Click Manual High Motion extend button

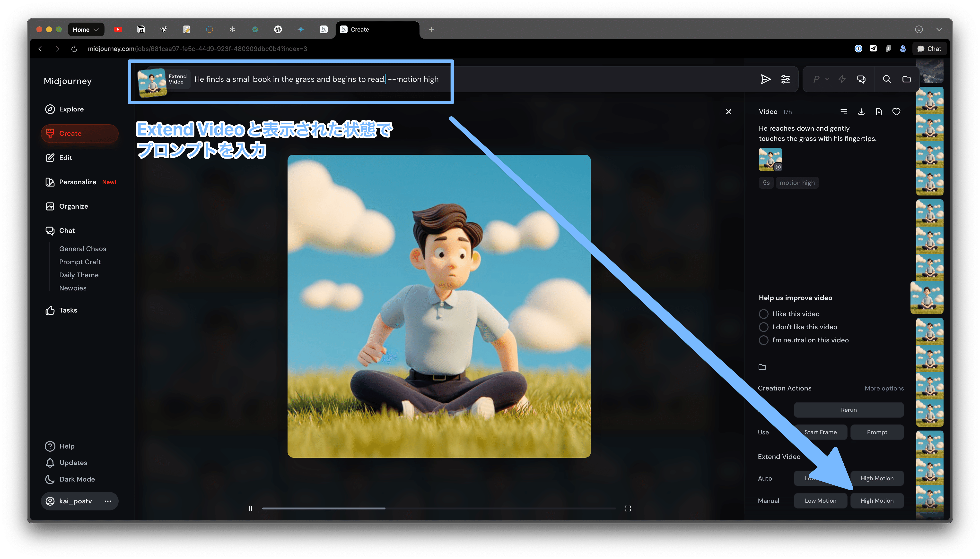pos(877,501)
